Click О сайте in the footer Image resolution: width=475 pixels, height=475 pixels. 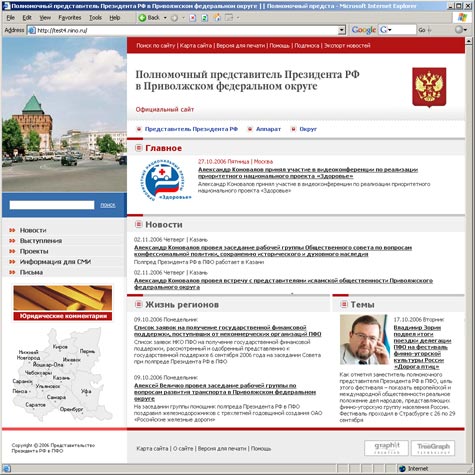(x=183, y=448)
